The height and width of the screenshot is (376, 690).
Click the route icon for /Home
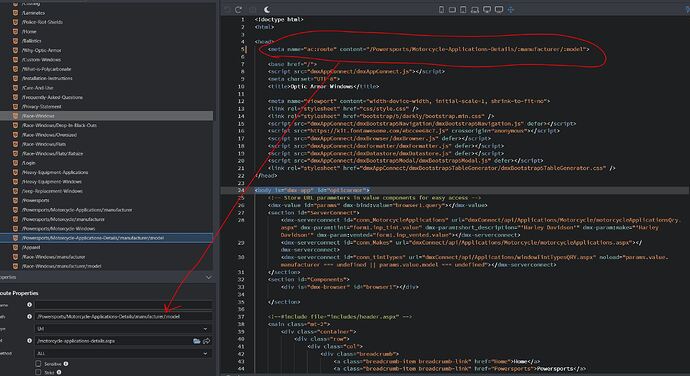tap(15, 31)
